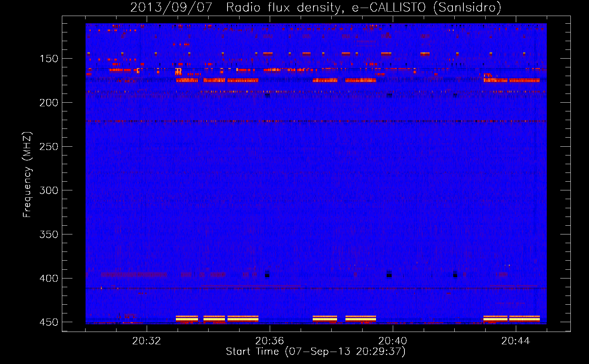589x364 pixels.
Task: Click the 200 frequency tick label
Action: (49, 103)
